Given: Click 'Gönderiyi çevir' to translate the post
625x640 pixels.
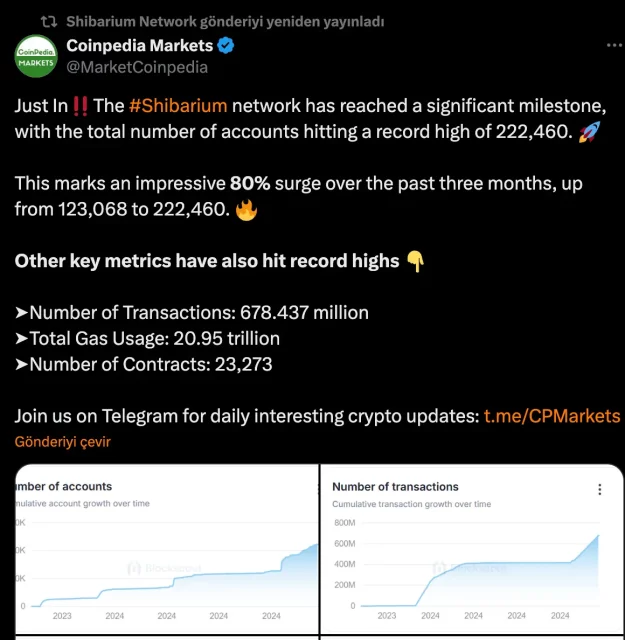Looking at the screenshot, I should point(63,442).
